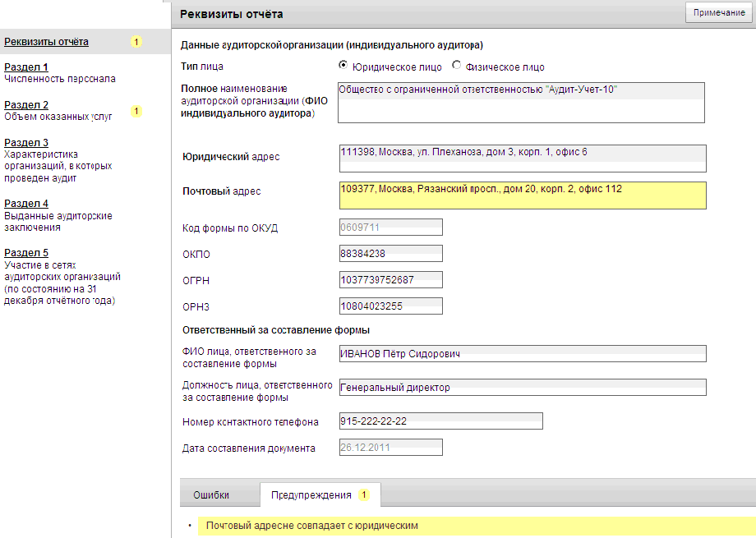
Task: Click the Номер контактного телефона field
Action: (x=441, y=421)
